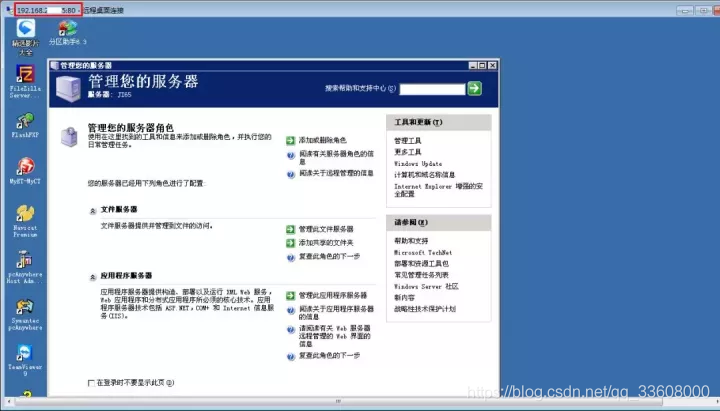
Task: Open 帮助和支持 link
Action: [x=411, y=241]
